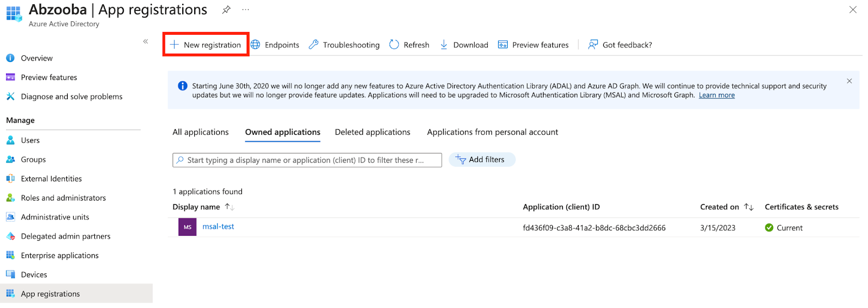Click the info icon in banner
Screen dimensions: 868x308
coord(183,86)
